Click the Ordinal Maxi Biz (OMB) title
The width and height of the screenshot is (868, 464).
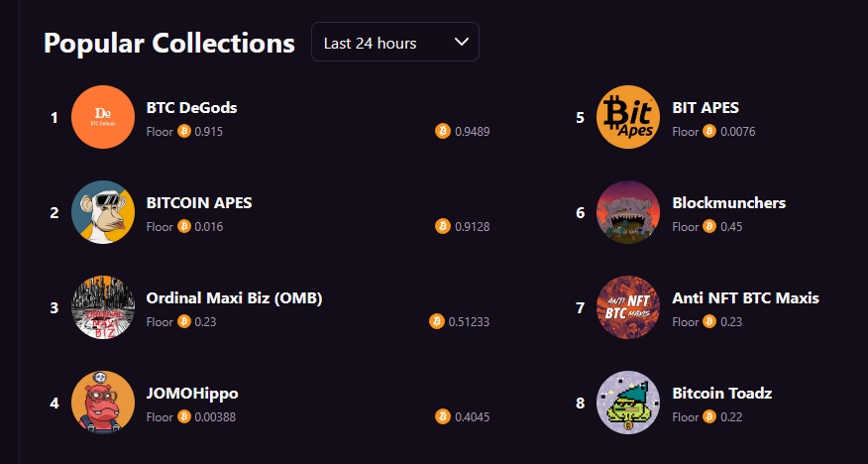[235, 297]
